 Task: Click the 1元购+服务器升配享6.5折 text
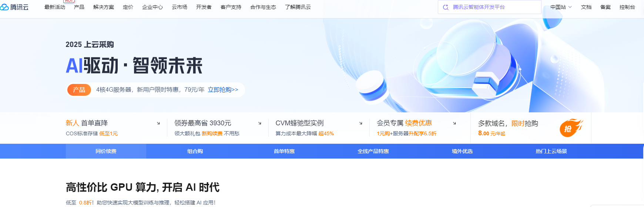407,133
